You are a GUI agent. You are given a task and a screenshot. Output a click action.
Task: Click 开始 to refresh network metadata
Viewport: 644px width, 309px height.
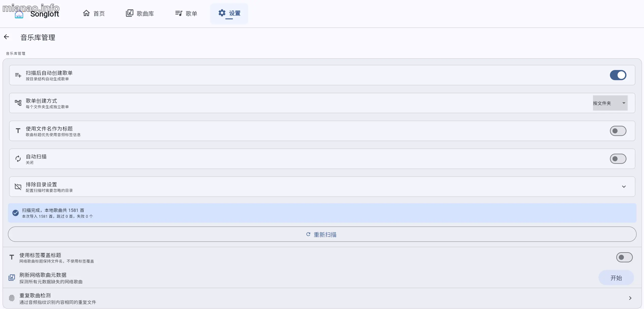click(616, 278)
